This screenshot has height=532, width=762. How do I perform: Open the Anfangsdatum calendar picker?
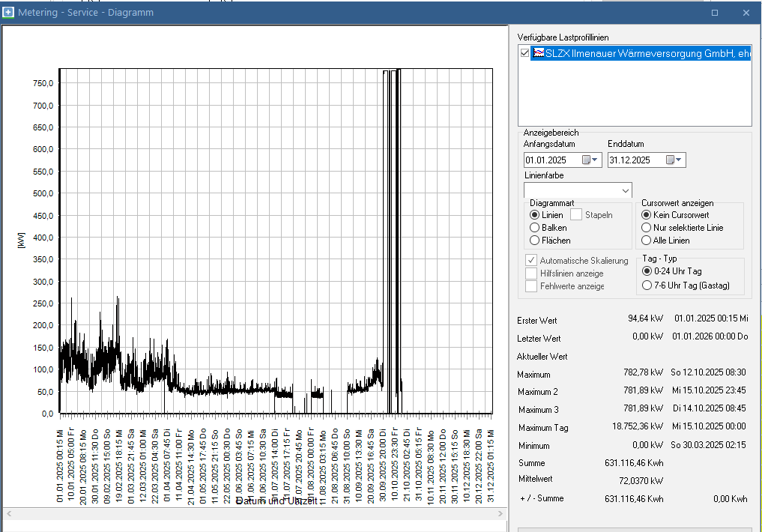point(590,160)
